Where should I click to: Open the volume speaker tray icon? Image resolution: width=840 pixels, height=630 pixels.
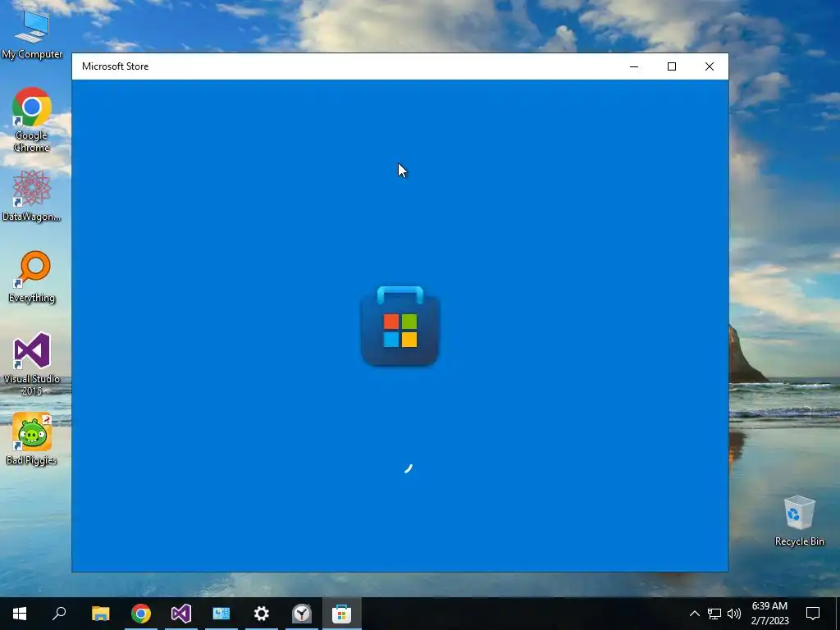[x=734, y=614]
